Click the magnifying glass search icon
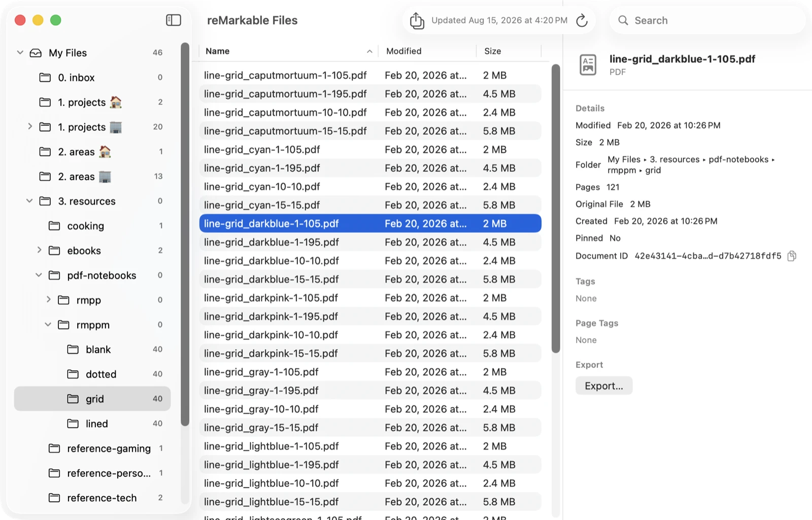Image resolution: width=812 pixels, height=520 pixels. [x=623, y=20]
